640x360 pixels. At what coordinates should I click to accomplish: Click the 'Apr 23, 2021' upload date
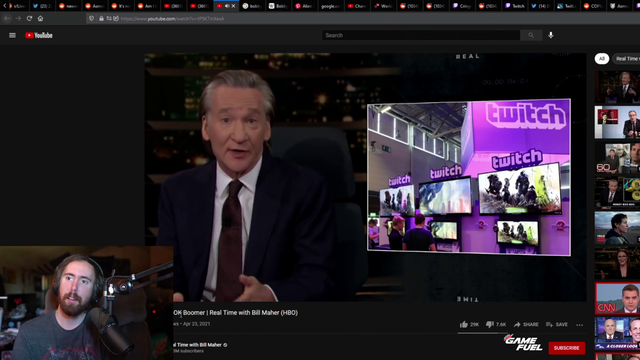click(x=196, y=324)
